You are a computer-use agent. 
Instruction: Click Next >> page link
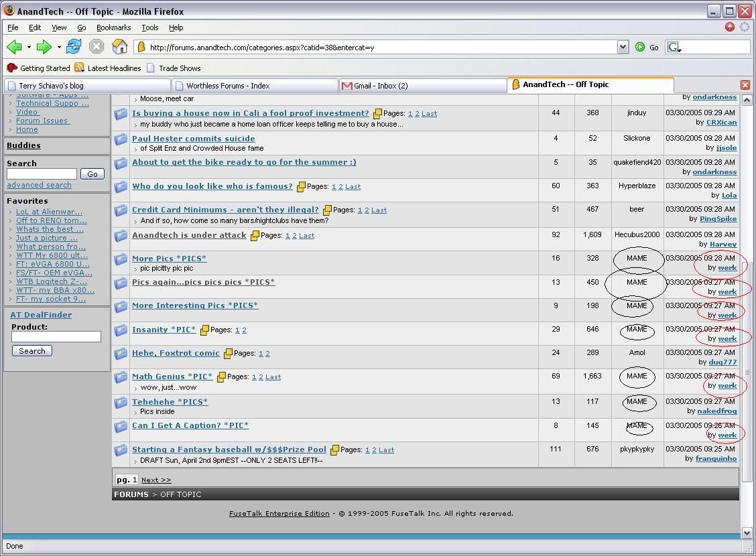(x=156, y=480)
